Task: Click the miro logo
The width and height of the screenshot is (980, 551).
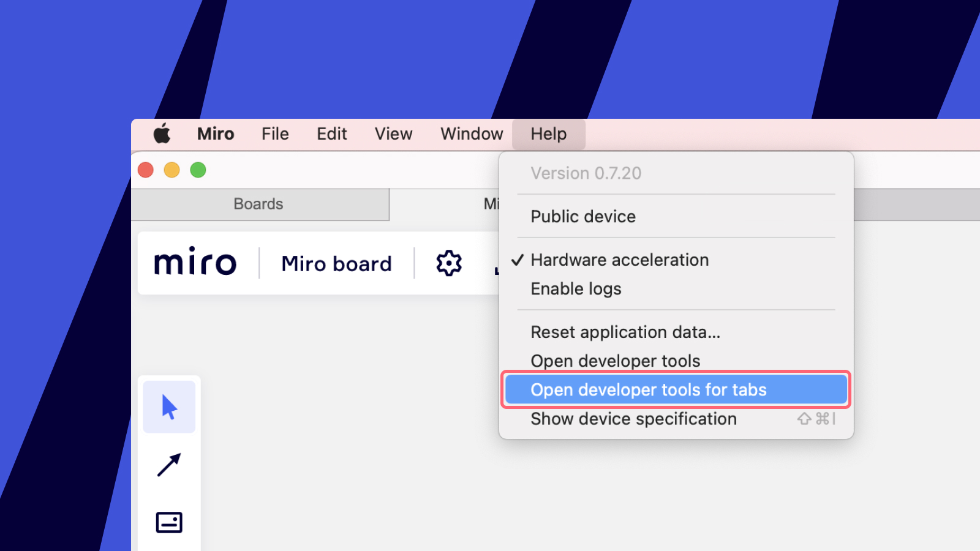Action: click(x=195, y=263)
